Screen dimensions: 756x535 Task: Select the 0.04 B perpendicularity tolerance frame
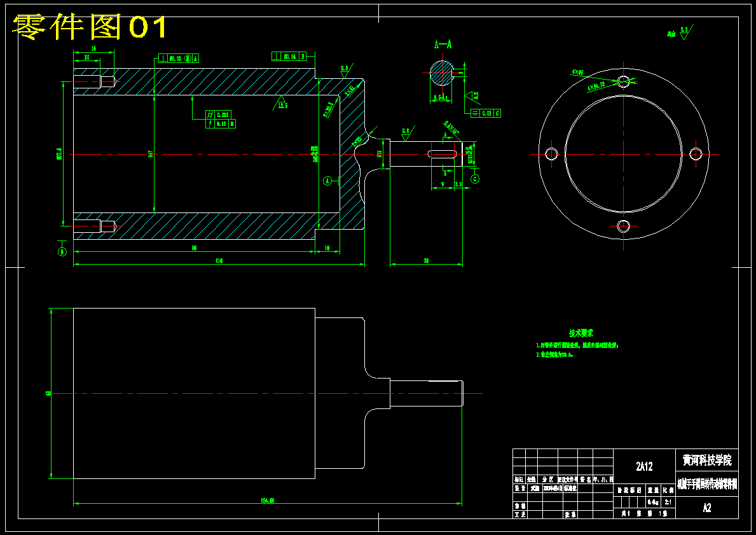289,57
